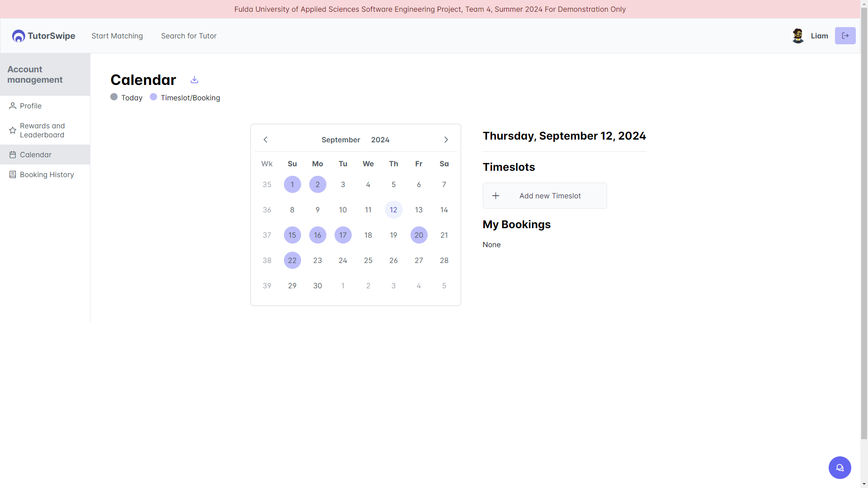
Task: Click the plus icon for new timeslot
Action: [495, 196]
